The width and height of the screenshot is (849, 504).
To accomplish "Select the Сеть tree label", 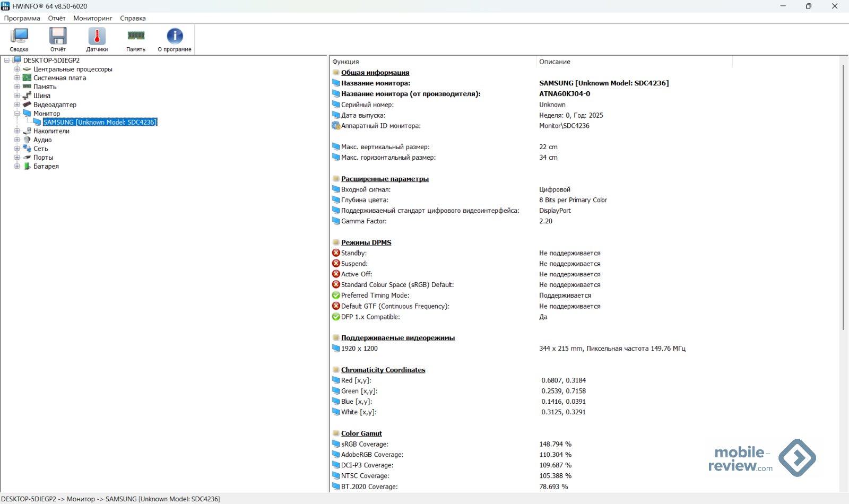I will (41, 149).
